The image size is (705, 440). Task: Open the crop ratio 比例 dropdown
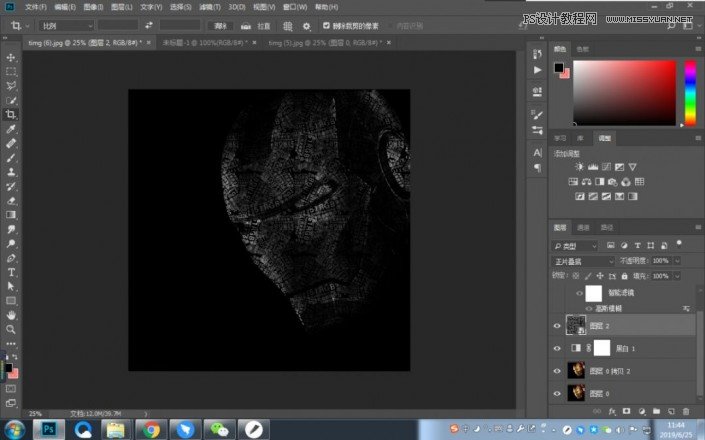tap(67, 26)
